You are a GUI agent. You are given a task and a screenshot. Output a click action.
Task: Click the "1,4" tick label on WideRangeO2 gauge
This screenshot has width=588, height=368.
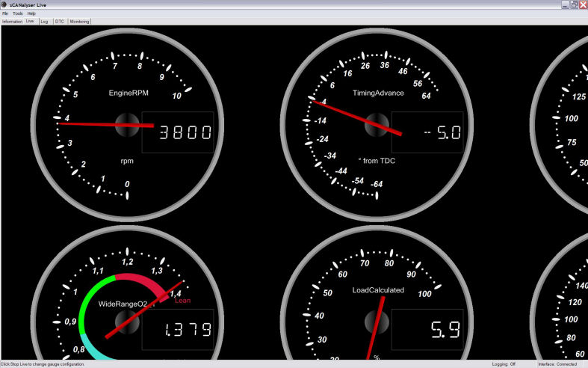point(176,293)
